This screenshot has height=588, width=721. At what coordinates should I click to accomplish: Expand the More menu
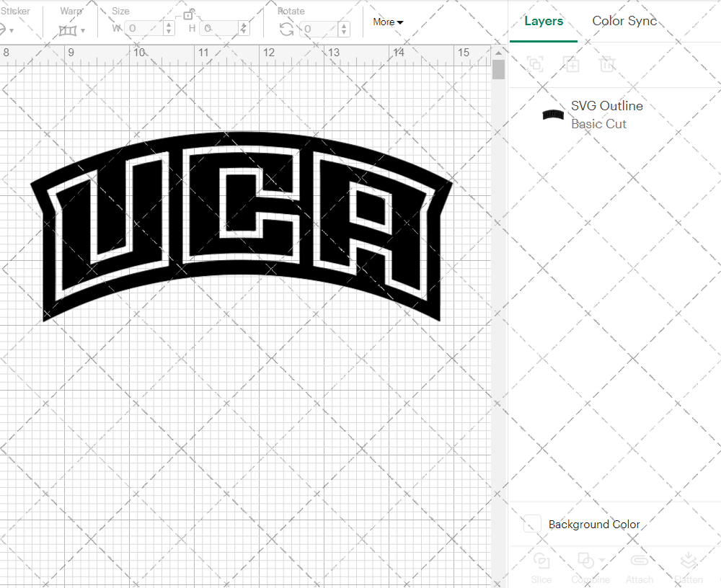click(x=388, y=22)
